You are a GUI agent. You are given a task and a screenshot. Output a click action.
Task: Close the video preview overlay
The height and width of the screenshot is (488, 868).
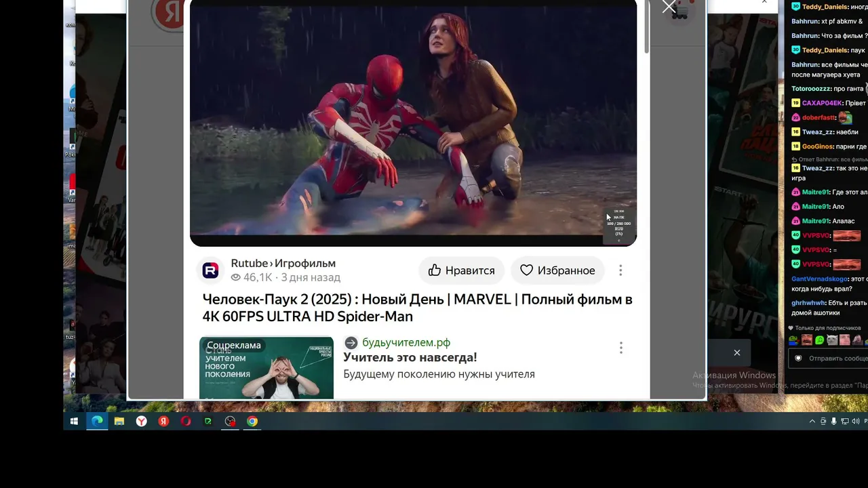tap(669, 7)
